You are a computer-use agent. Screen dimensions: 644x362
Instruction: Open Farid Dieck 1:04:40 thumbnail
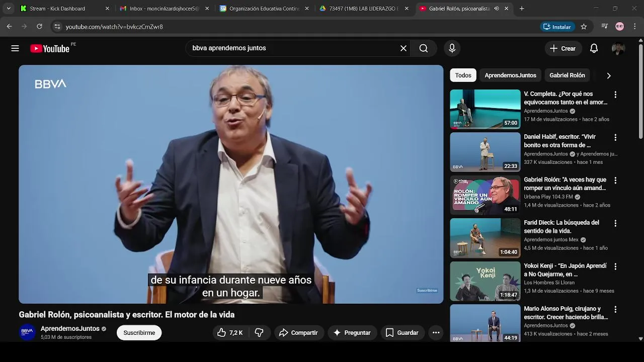point(485,238)
